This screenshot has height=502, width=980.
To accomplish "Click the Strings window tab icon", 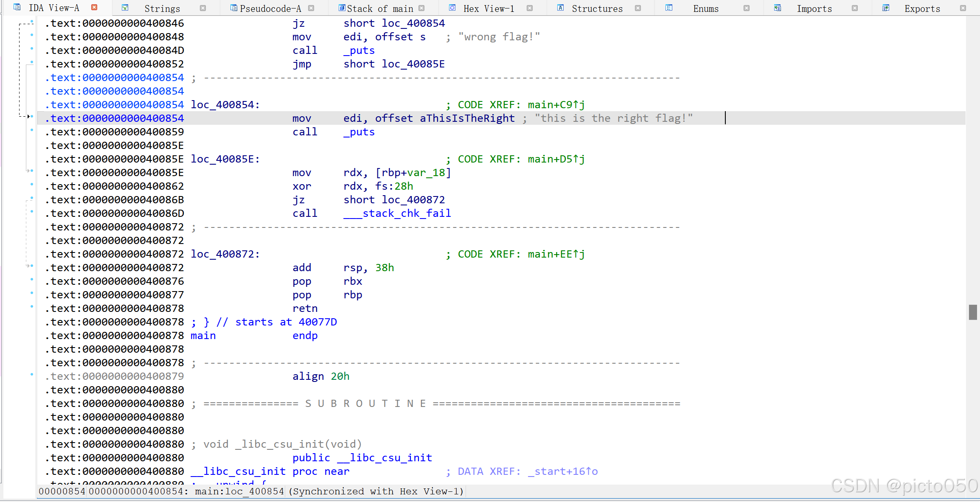I will click(x=125, y=7).
